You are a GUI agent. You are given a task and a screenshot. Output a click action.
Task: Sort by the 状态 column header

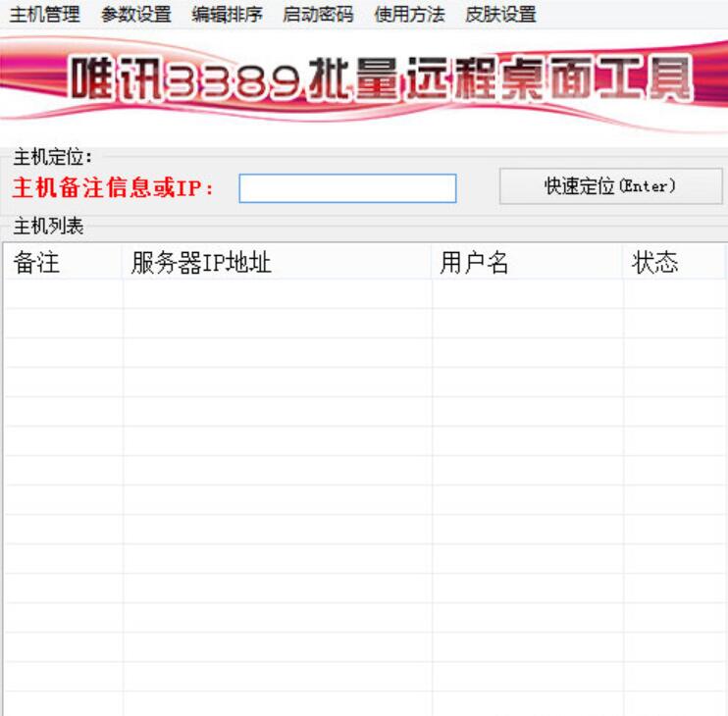tap(674, 262)
